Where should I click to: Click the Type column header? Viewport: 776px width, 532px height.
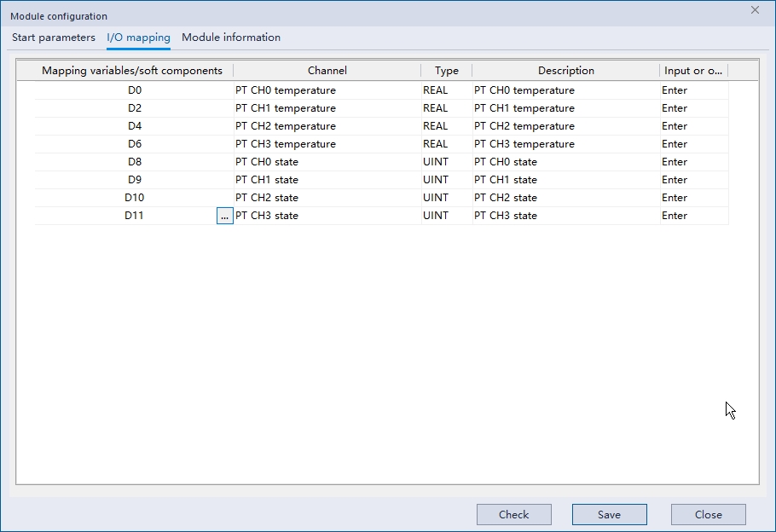(x=446, y=71)
